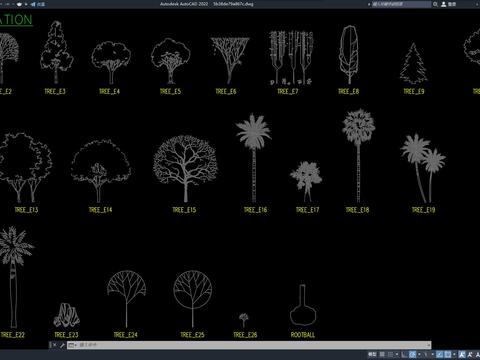Click the TREE_E9 text label
Viewport: 480px width, 360px height.
click(414, 91)
